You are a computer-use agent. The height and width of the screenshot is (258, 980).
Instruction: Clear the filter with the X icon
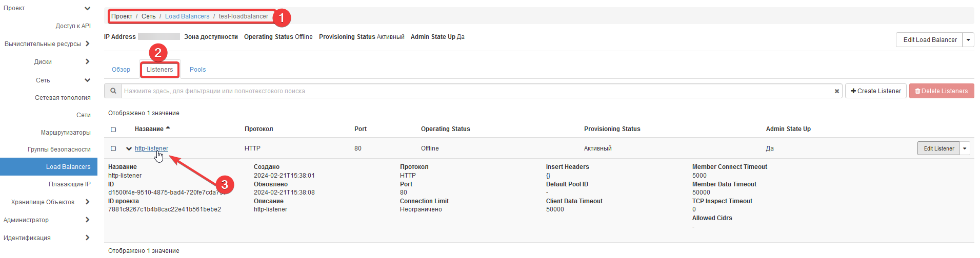pyautogui.click(x=836, y=91)
